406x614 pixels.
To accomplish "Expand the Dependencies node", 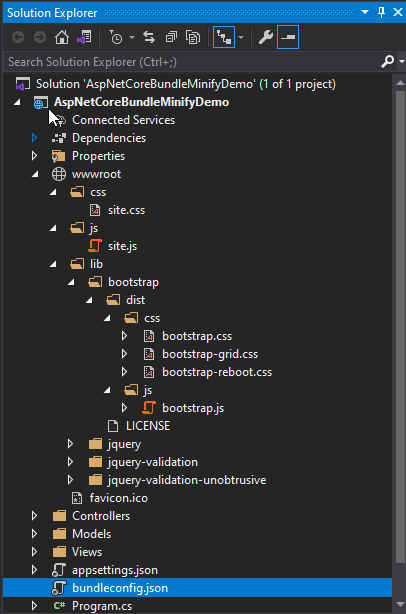I will point(34,138).
